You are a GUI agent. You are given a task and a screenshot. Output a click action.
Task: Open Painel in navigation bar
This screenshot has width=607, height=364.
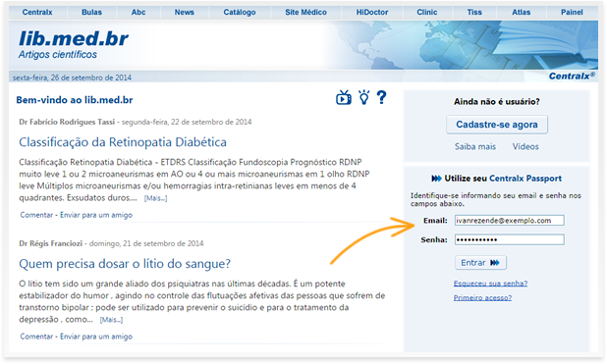[x=572, y=13]
